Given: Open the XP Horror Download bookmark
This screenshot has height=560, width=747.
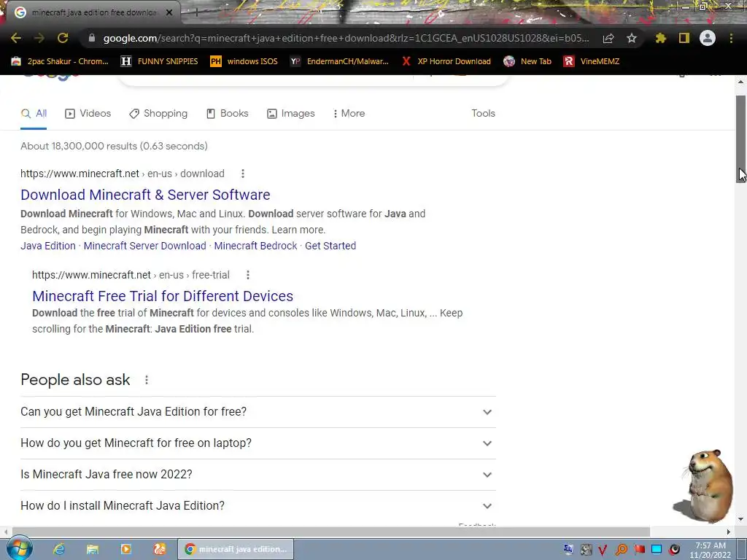Looking at the screenshot, I should coord(446,61).
